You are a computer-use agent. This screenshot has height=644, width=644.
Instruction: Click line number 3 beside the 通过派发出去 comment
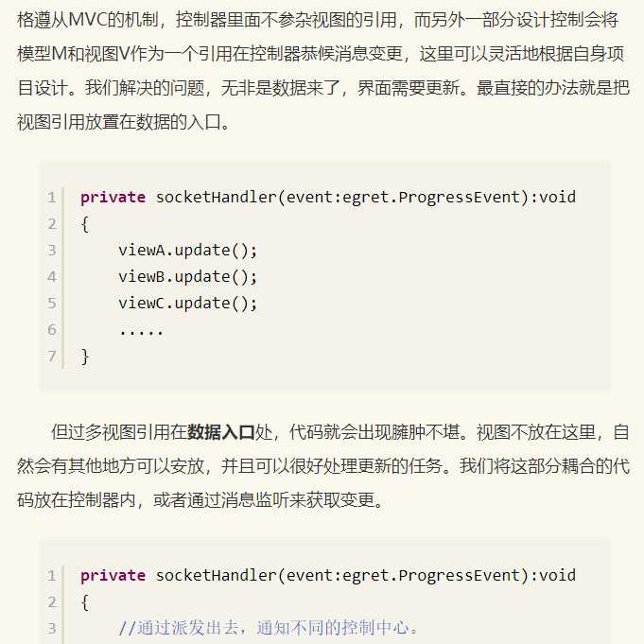pyautogui.click(x=51, y=629)
